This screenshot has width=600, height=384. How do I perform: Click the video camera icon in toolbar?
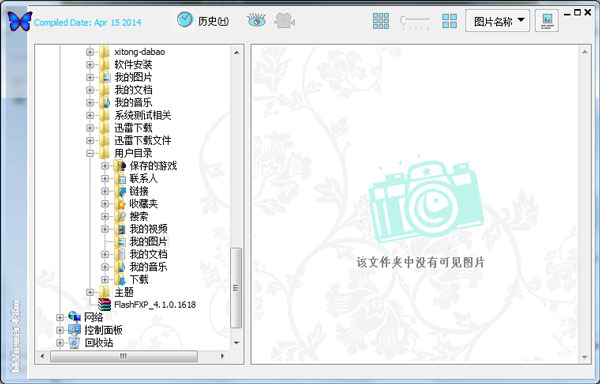284,20
